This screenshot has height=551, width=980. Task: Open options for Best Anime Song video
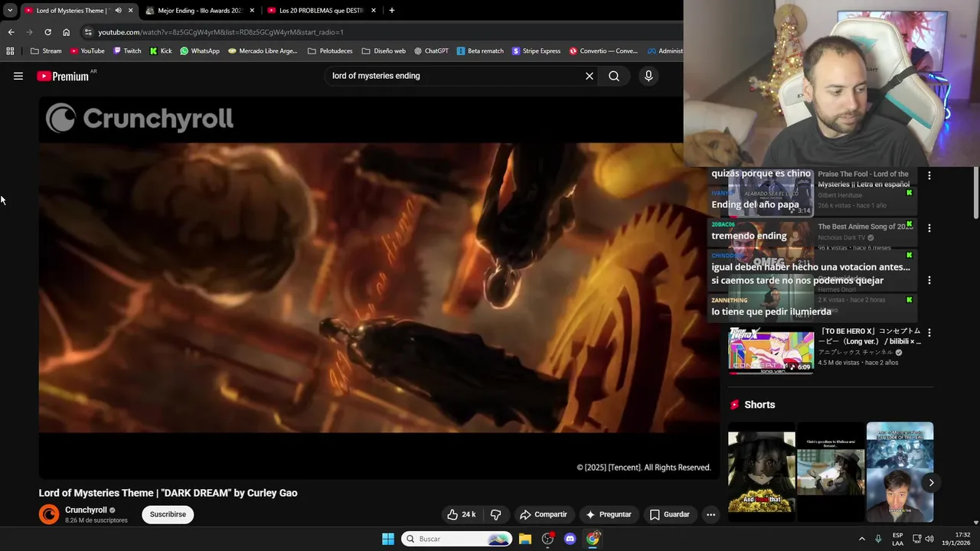pos(929,228)
